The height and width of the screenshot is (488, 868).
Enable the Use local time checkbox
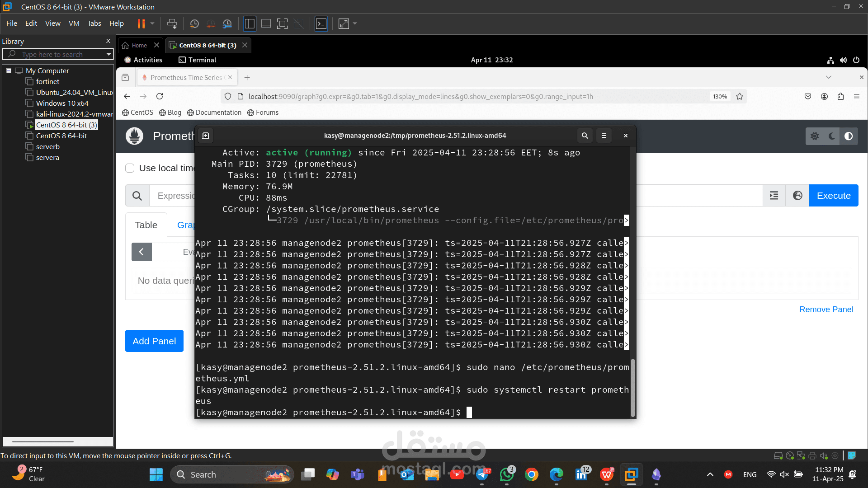[130, 168]
